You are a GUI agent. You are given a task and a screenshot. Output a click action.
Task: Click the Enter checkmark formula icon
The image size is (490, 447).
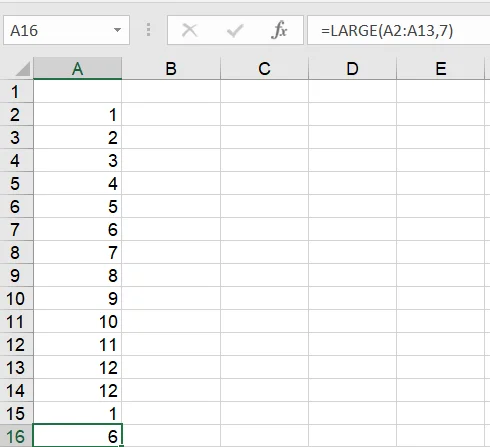[x=235, y=30]
